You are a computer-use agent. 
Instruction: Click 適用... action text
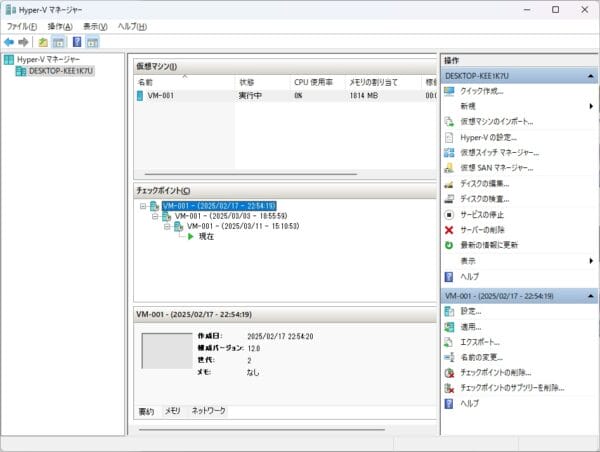click(x=471, y=327)
